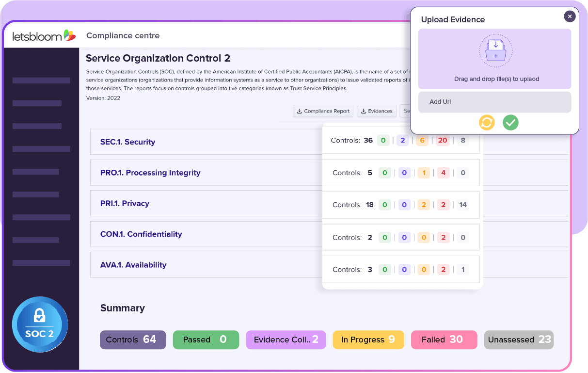Click the 'Summary' heading
Image resolution: width=588 pixels, height=373 pixels.
tap(123, 308)
